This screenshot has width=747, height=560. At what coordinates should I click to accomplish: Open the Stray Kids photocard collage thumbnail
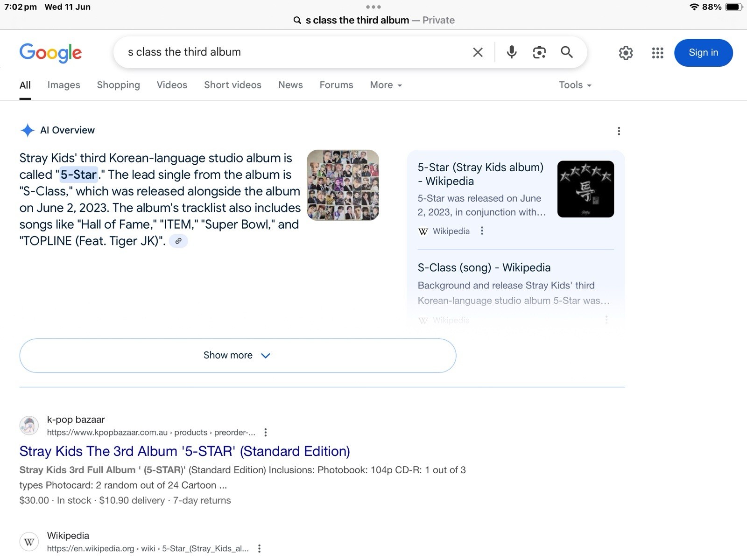pos(343,185)
